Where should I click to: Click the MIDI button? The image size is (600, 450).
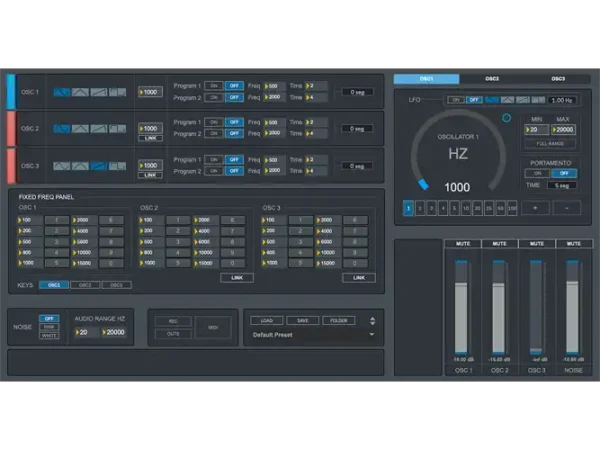[x=213, y=328]
